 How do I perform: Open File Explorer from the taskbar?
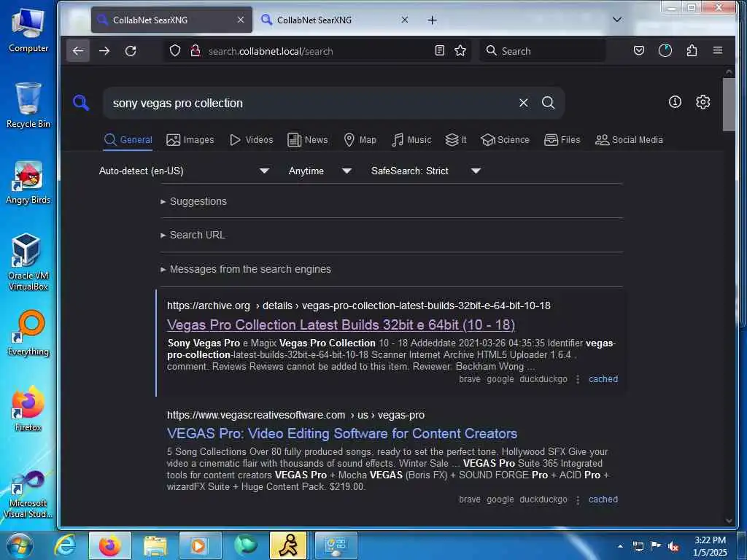coord(155,545)
